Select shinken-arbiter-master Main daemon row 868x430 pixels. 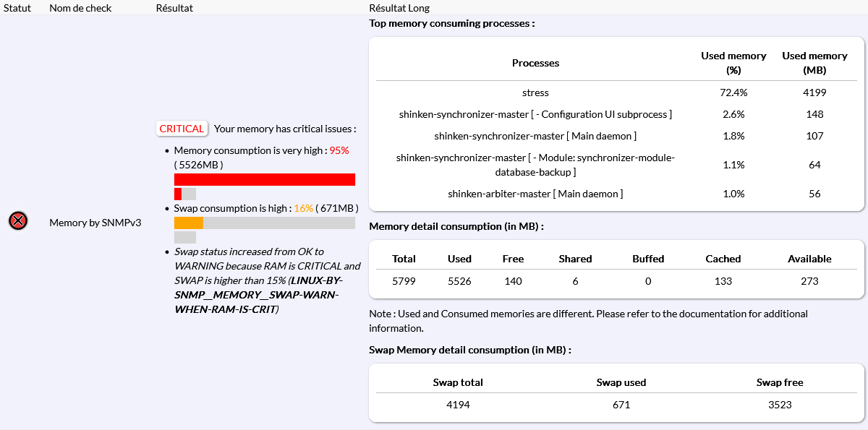click(x=535, y=194)
